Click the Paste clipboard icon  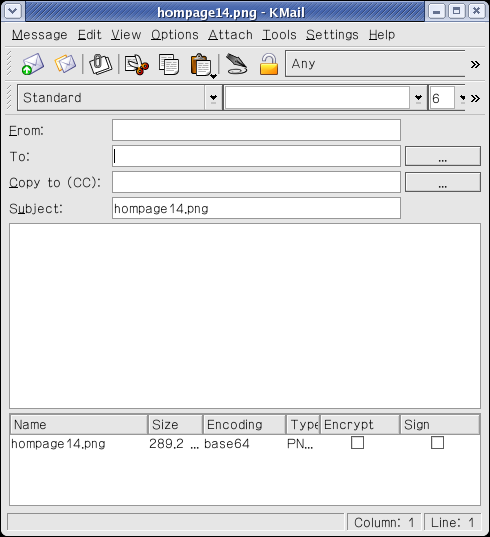pyautogui.click(x=201, y=64)
